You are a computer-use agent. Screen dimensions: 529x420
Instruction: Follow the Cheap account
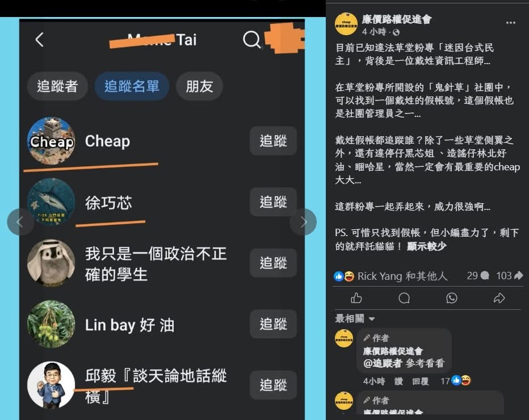[x=273, y=141]
